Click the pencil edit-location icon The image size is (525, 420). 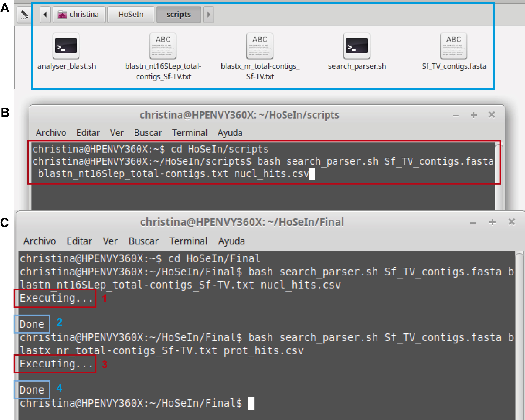24,15
